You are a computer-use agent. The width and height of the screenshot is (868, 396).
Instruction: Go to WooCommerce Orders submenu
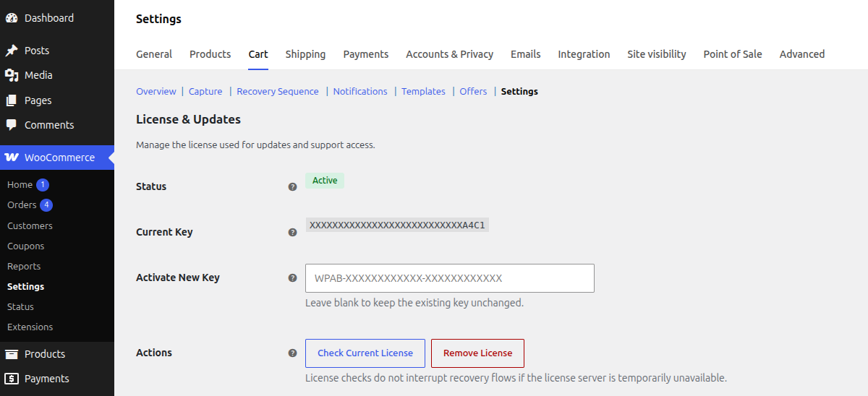(x=22, y=205)
